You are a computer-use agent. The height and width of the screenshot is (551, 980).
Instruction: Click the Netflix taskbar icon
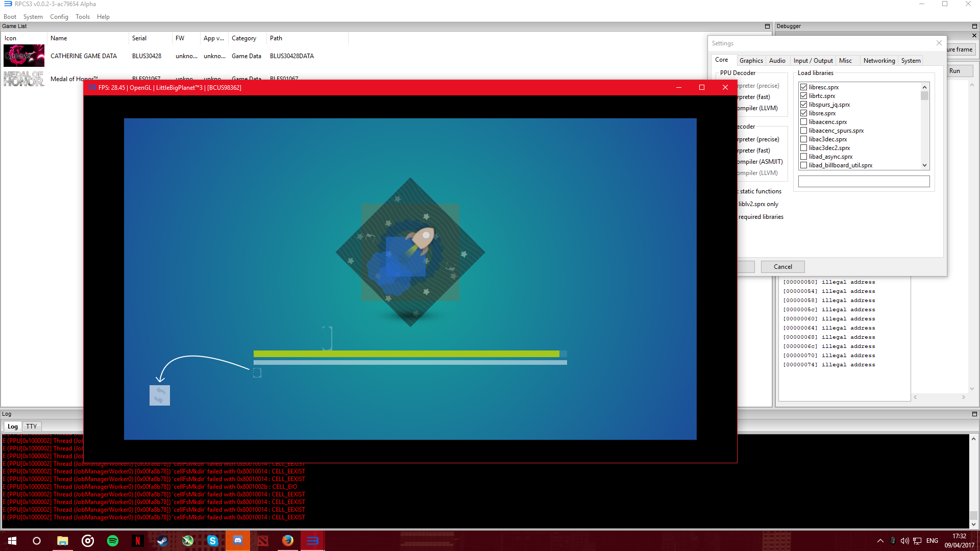pos(137,541)
